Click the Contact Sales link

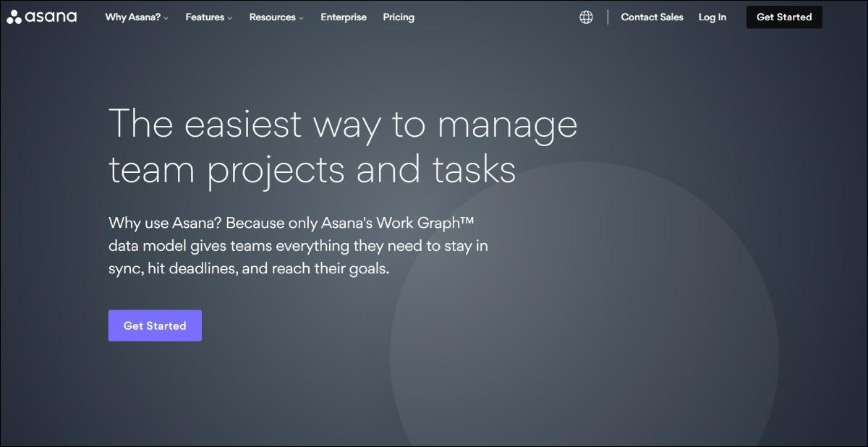point(652,17)
